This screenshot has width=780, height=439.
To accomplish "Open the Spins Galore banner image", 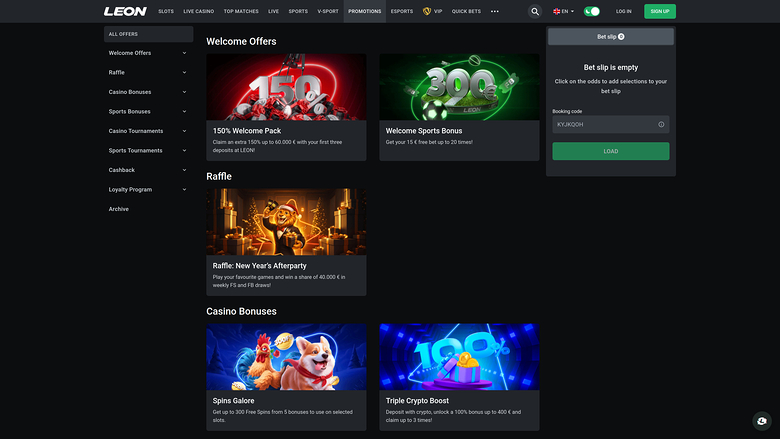I will [286, 357].
